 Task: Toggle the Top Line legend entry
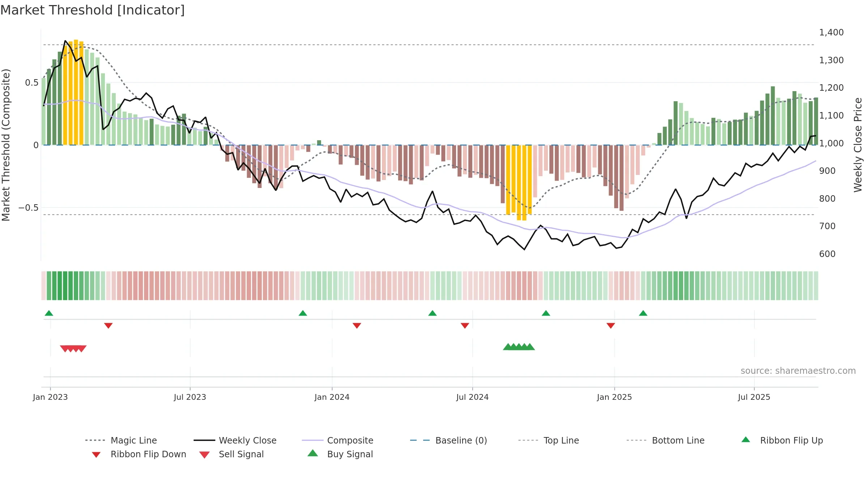(548, 440)
